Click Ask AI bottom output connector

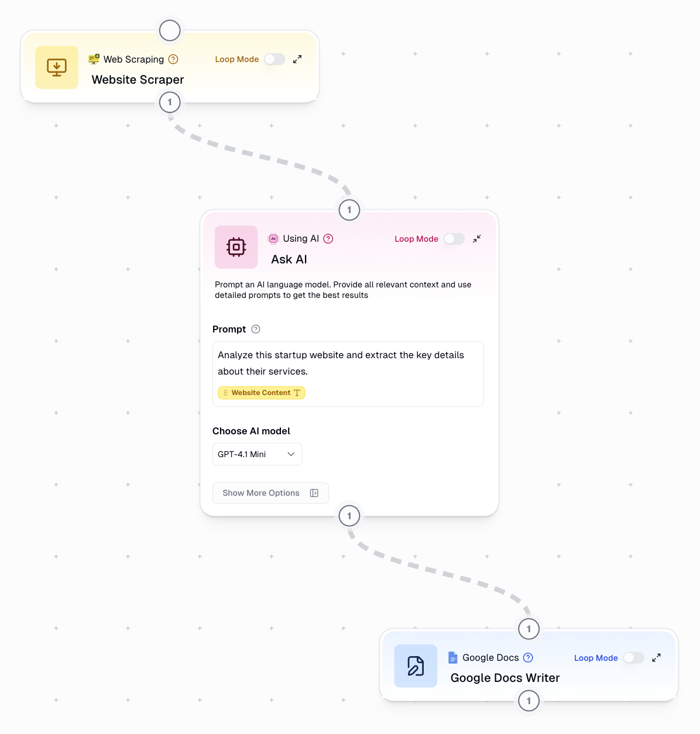pos(349,516)
